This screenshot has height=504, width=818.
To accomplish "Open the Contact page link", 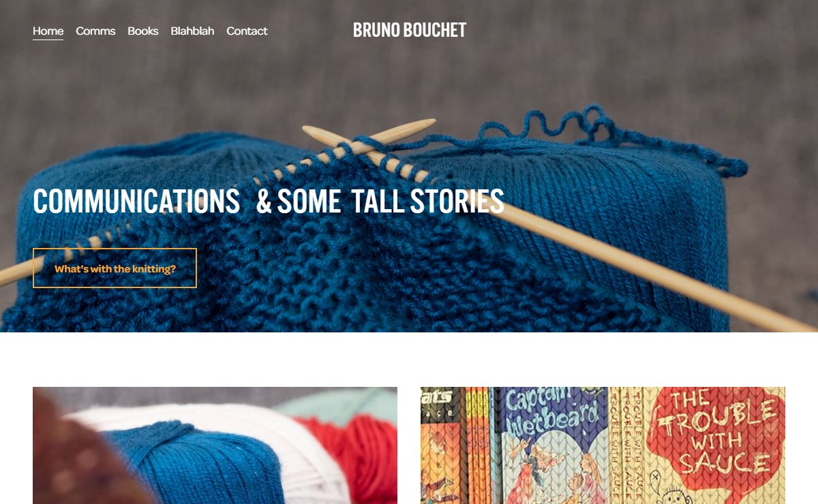I will tap(247, 31).
